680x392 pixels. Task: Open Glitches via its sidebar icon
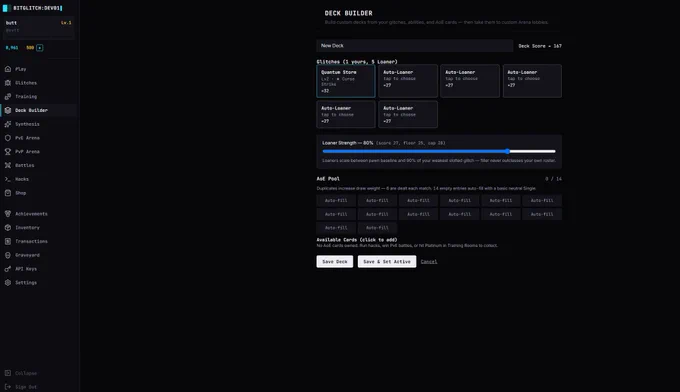click(x=8, y=83)
